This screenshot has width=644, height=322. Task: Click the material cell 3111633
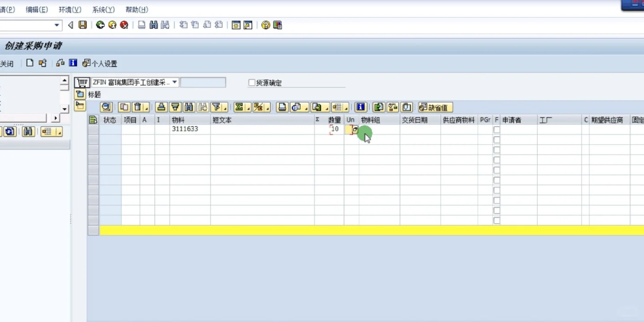[x=190, y=129]
